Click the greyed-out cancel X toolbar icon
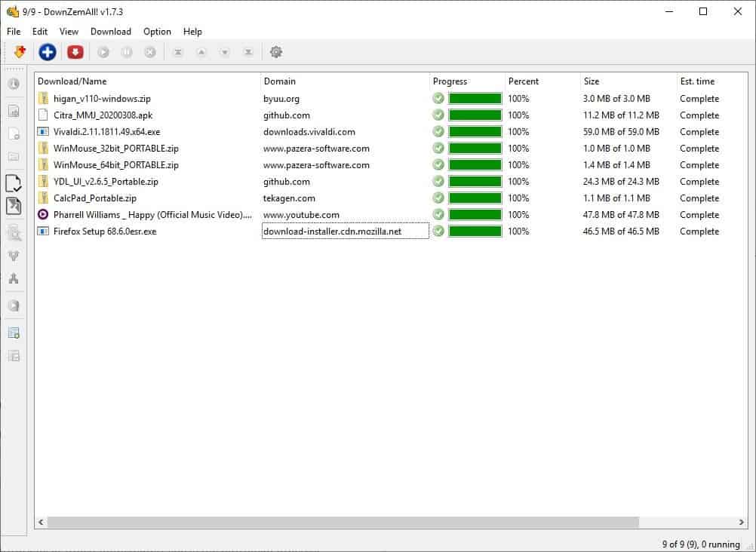The image size is (756, 552). (150, 52)
